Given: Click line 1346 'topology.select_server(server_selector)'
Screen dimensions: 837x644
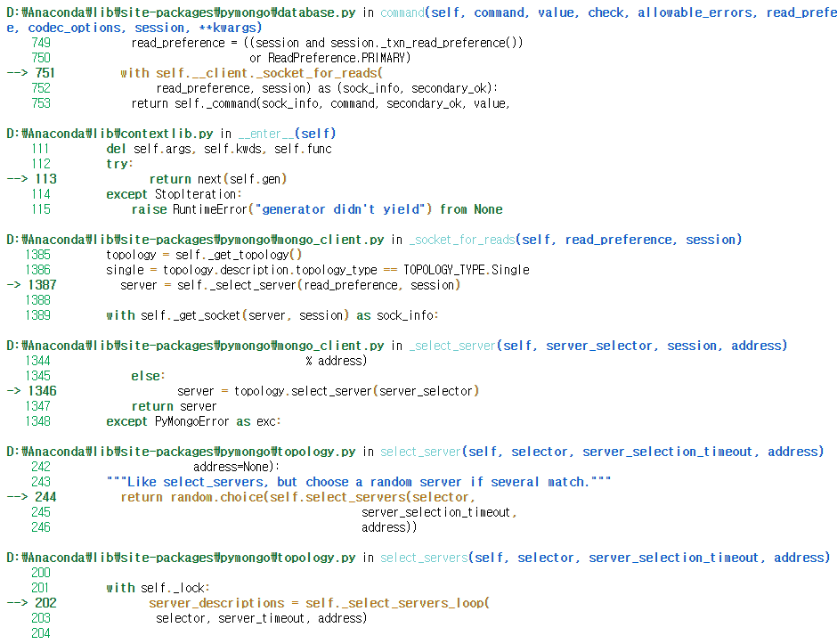Looking at the screenshot, I should 356,391.
